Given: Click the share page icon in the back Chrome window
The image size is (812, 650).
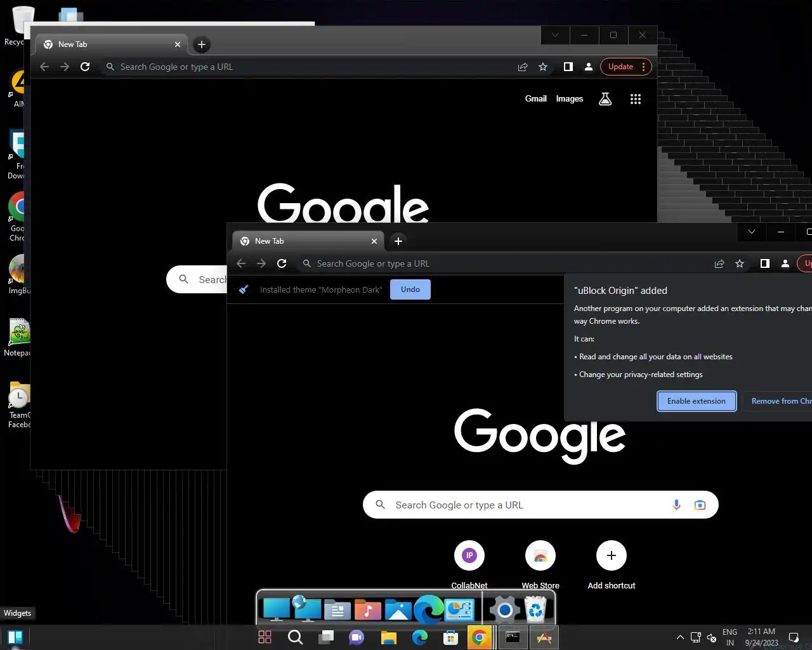Looking at the screenshot, I should (x=523, y=67).
